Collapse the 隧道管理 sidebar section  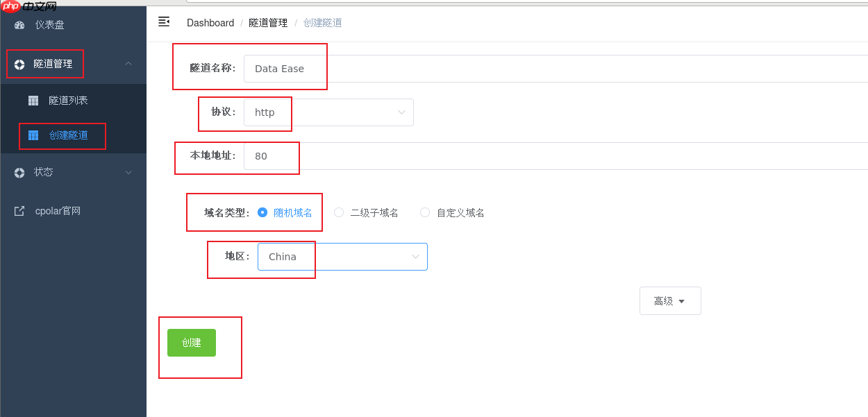click(x=128, y=63)
